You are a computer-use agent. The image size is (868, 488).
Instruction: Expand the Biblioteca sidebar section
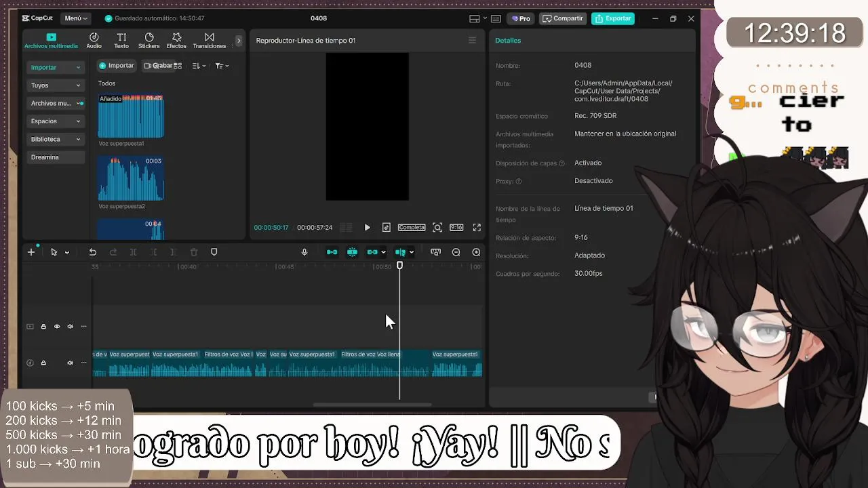(x=56, y=139)
